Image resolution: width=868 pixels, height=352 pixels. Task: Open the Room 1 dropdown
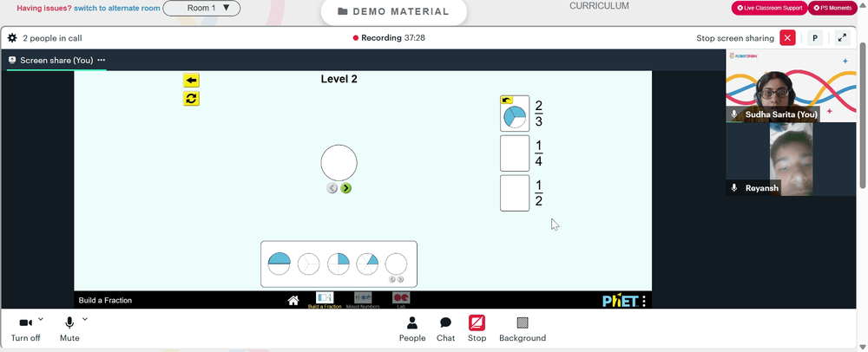pyautogui.click(x=201, y=9)
